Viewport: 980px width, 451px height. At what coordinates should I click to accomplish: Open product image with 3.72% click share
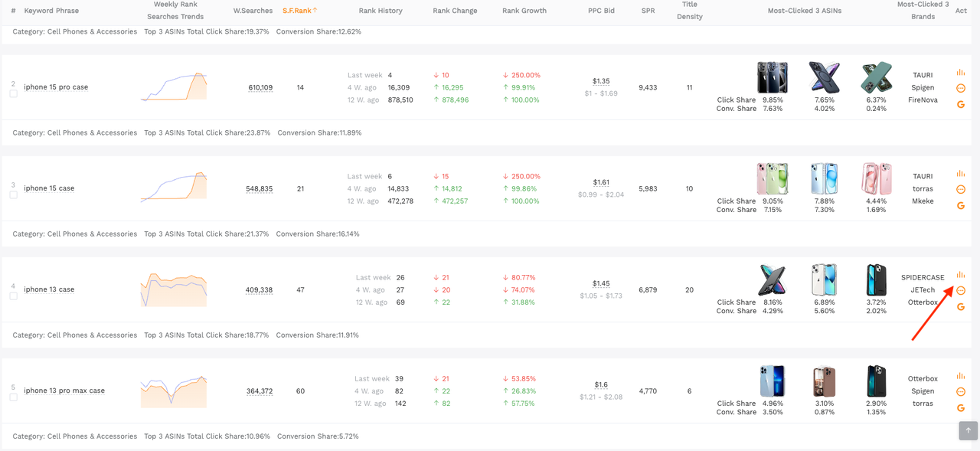pos(877,280)
